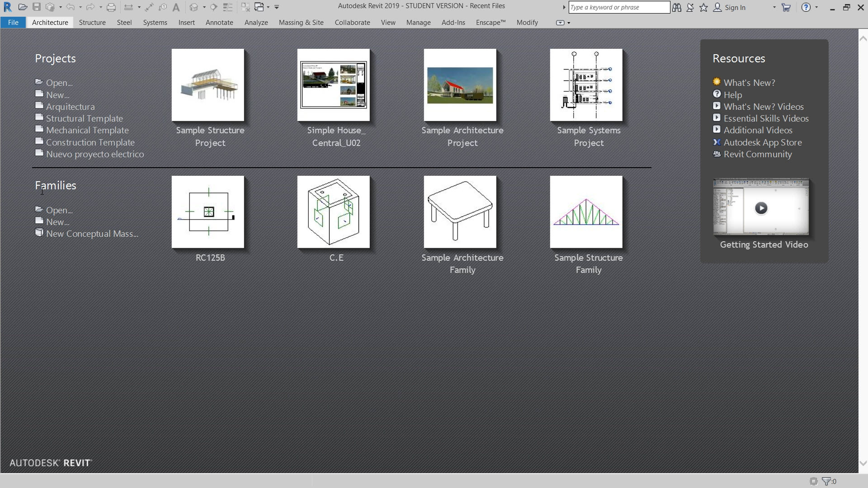868x488 pixels.
Task: Switch to the Structure ribbon tab
Action: 92,22
